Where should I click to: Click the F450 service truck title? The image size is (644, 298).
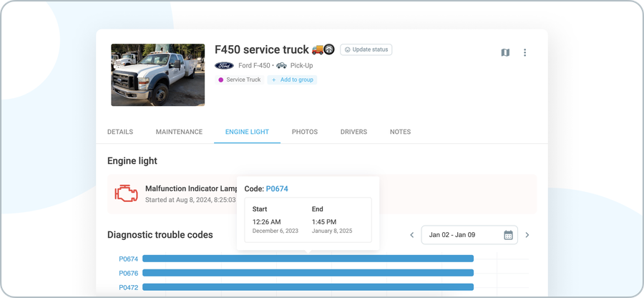[x=262, y=49]
